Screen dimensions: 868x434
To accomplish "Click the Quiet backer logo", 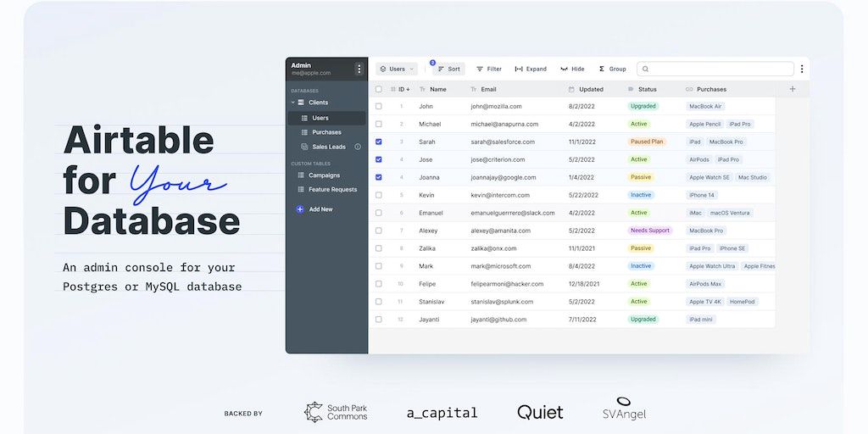I will pyautogui.click(x=540, y=412).
